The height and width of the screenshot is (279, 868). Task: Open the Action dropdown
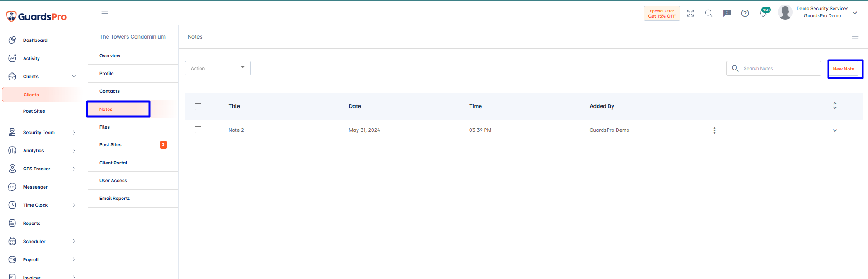(218, 68)
